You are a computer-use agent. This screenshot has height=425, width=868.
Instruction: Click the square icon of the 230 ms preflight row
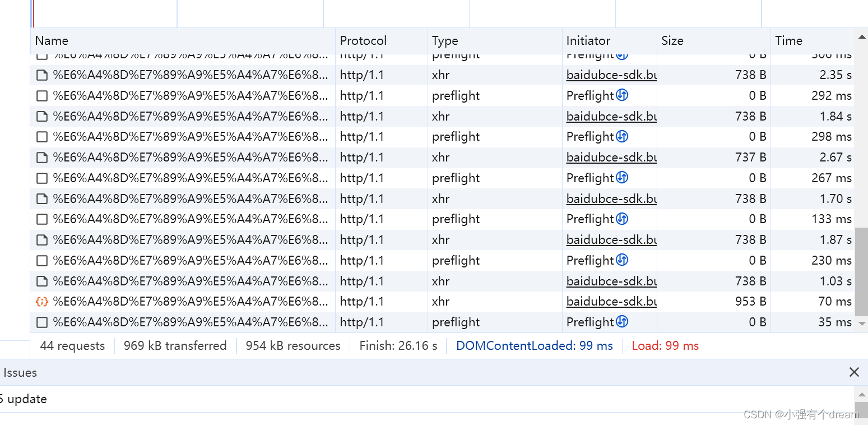tap(41, 261)
